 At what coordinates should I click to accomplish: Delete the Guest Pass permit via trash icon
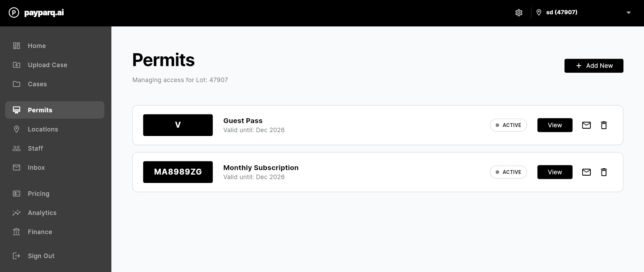coord(604,125)
